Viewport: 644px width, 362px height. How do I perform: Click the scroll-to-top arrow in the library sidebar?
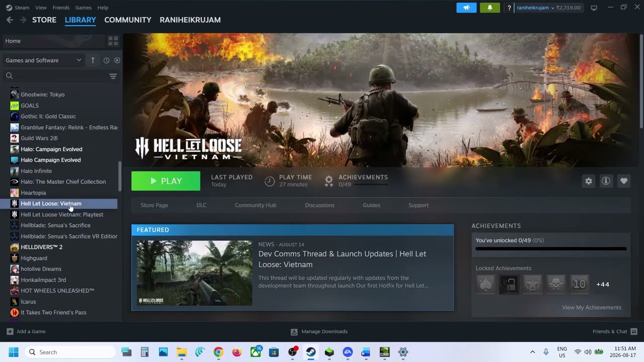(93, 60)
